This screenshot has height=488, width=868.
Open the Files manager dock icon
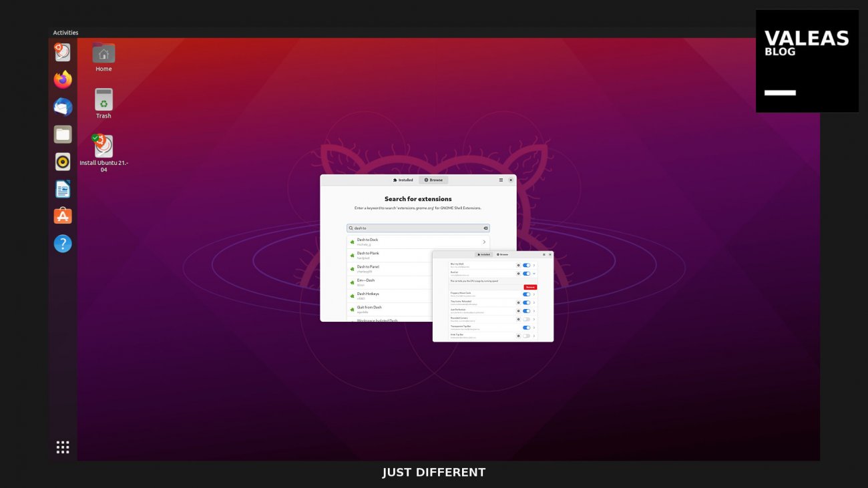click(63, 134)
